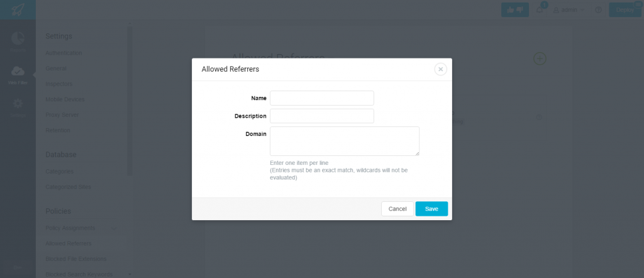Open the notifications bell icon
Screen dimensions: 644x278
(x=540, y=10)
